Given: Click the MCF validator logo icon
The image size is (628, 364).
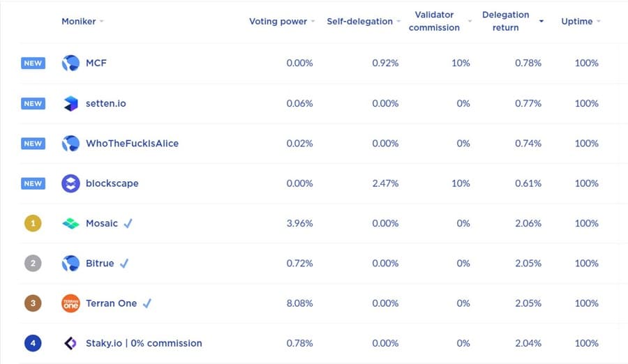Looking at the screenshot, I should 70,63.
